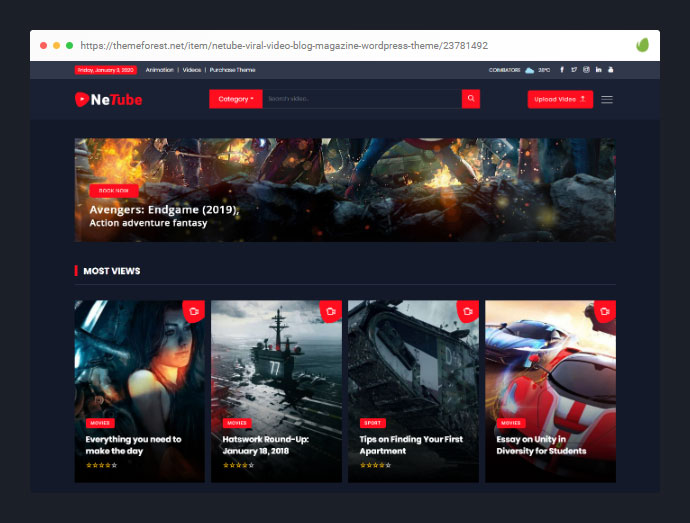
Task: Open the Animation menu link
Action: coord(160,70)
